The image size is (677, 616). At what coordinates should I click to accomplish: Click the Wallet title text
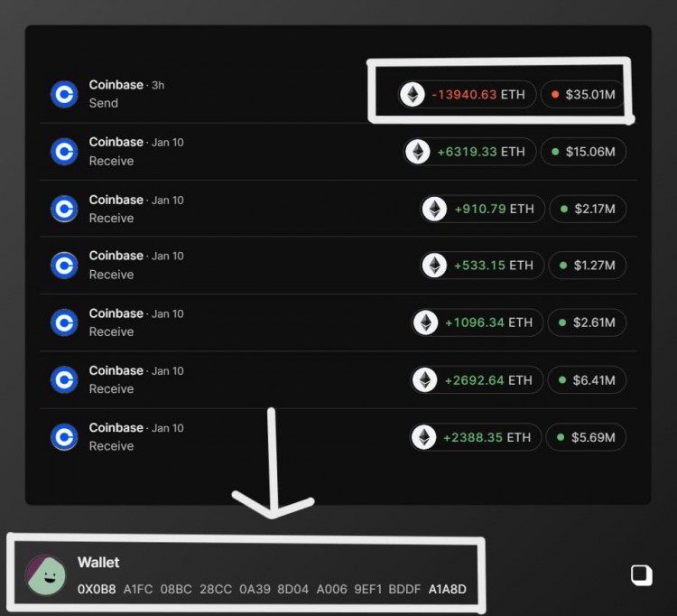pos(98,563)
